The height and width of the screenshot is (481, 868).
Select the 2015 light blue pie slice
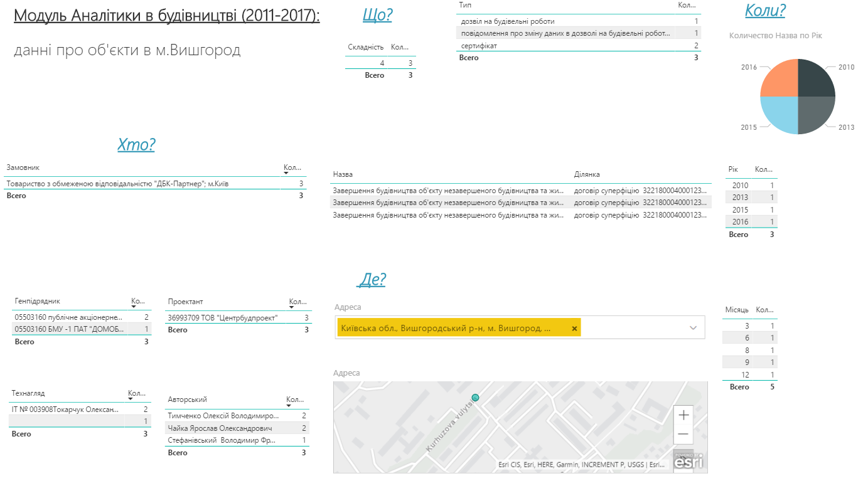[x=780, y=115]
